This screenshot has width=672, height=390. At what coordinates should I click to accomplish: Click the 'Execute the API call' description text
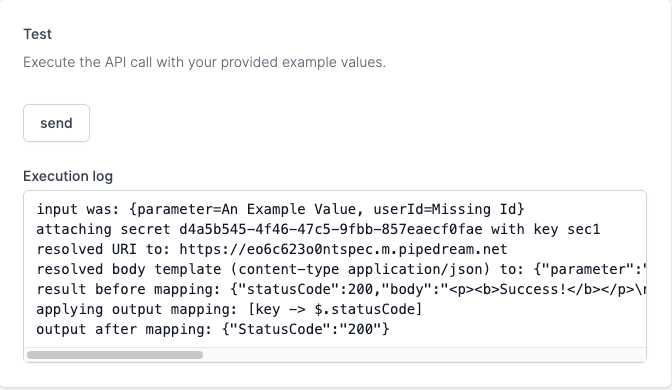point(204,62)
